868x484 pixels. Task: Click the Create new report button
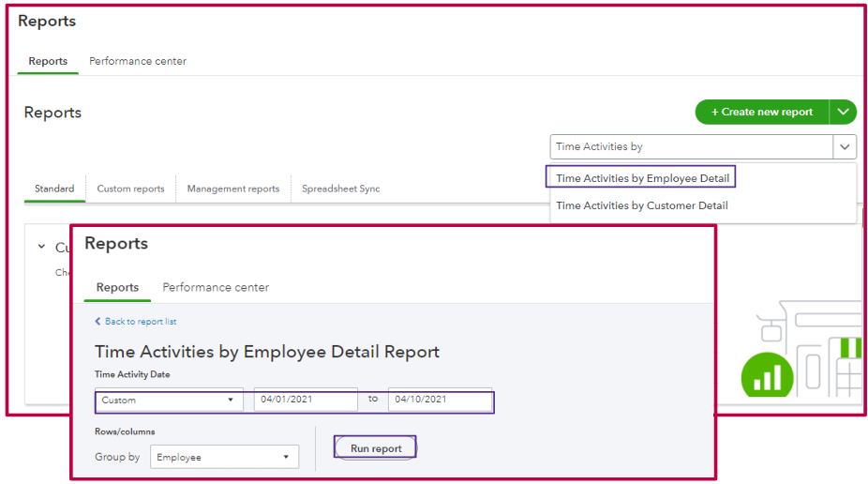point(761,112)
